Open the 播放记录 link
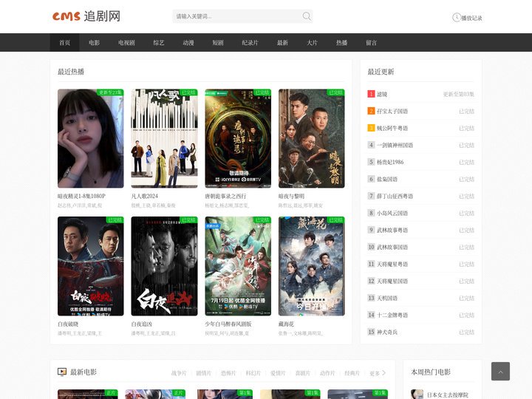This screenshot has height=399, width=532. (x=471, y=18)
